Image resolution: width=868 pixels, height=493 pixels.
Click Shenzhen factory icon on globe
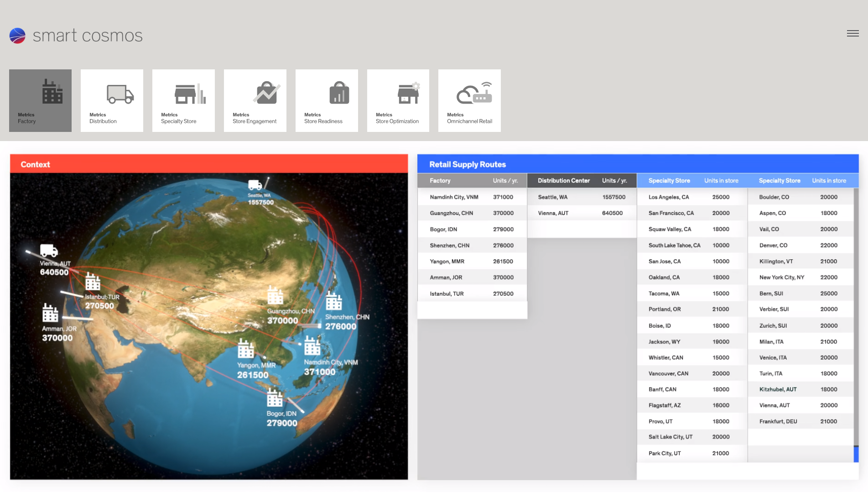[334, 301]
